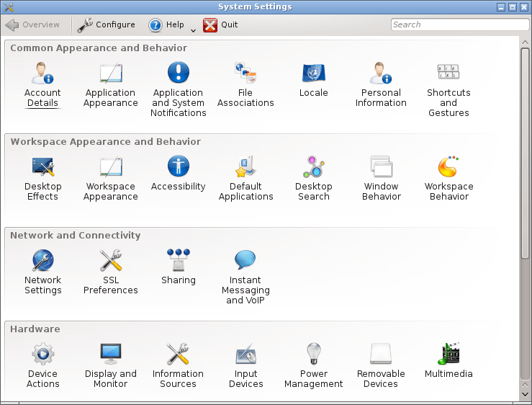This screenshot has height=405, width=532.
Task: Open Removable Devices settings
Action: [381, 365]
